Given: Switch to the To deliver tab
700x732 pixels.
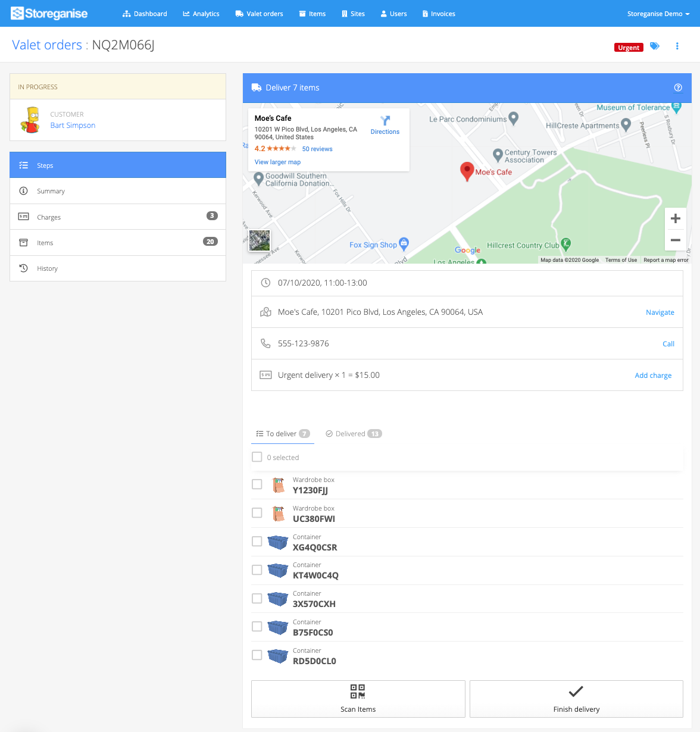Looking at the screenshot, I should click(x=283, y=433).
